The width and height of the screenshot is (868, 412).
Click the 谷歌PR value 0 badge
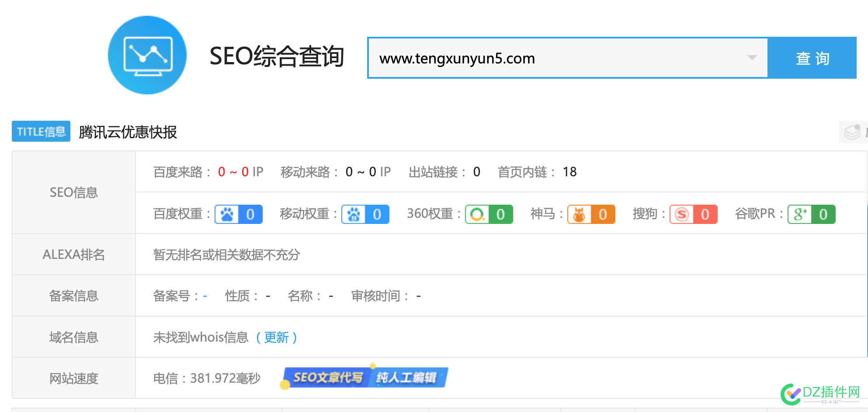pyautogui.click(x=823, y=214)
